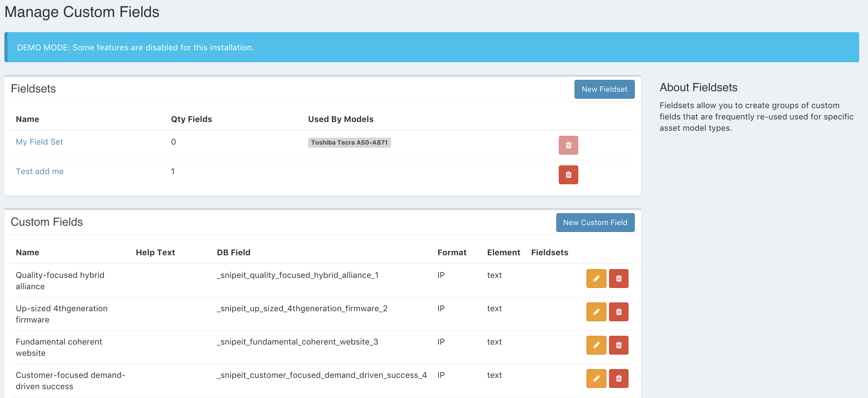Edit the Quality-focused hybrid alliance field
The width and height of the screenshot is (868, 398).
[596, 278]
